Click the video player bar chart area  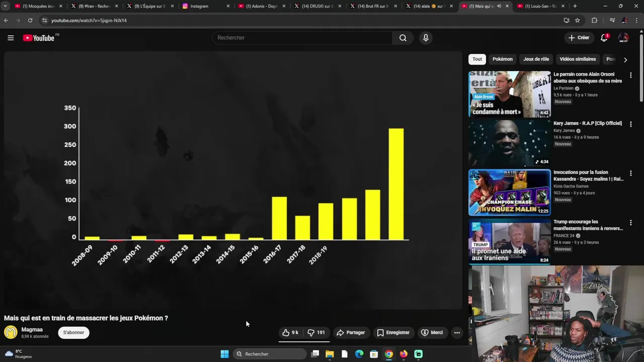(x=233, y=180)
